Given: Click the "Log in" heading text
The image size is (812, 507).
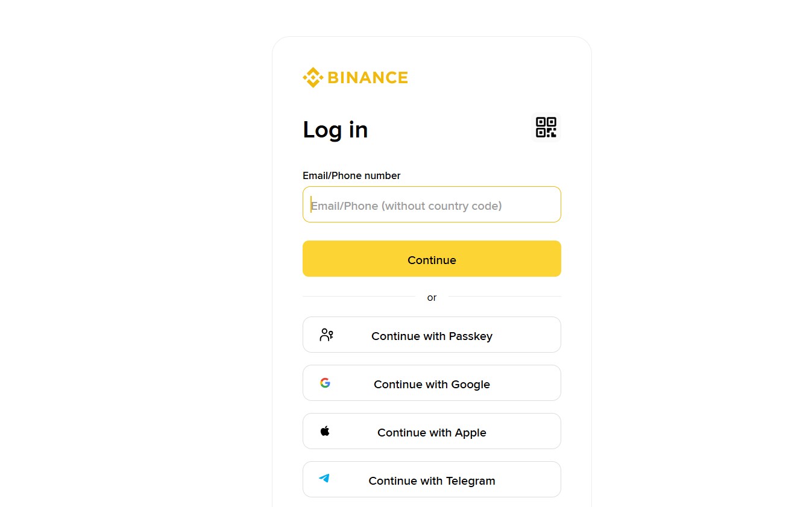Looking at the screenshot, I should [x=335, y=130].
